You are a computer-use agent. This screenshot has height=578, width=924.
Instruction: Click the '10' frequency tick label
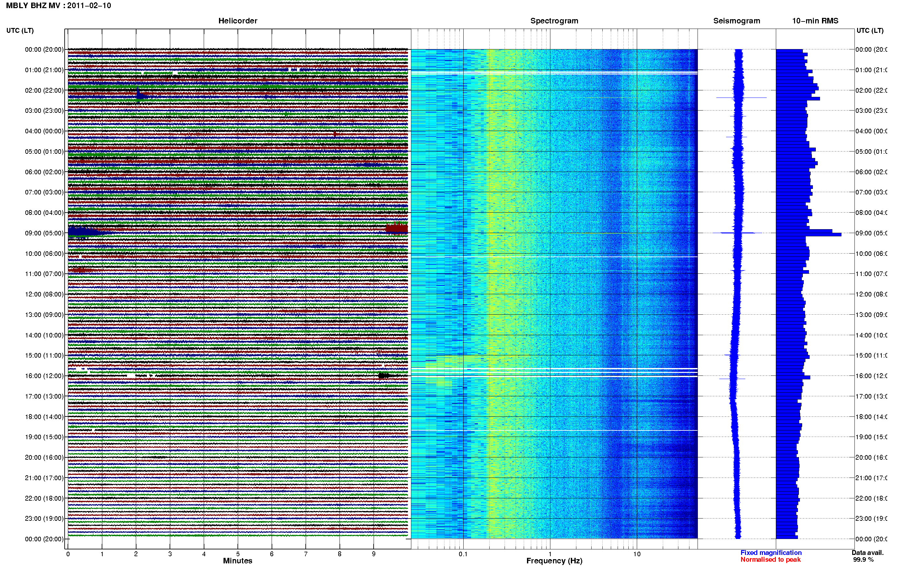[636, 554]
